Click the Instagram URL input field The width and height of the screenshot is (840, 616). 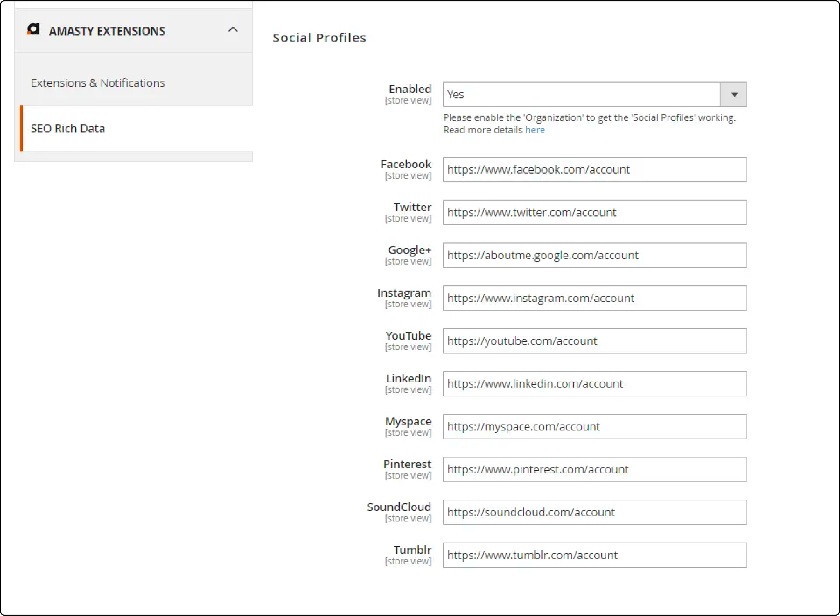(x=595, y=298)
